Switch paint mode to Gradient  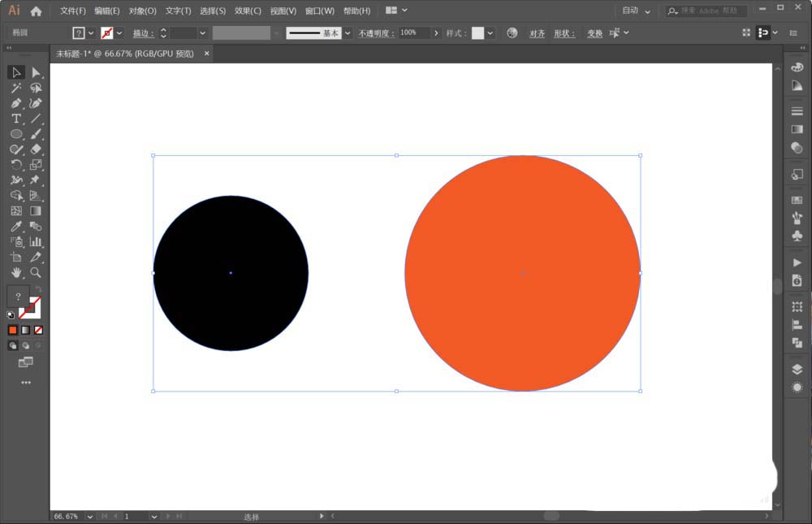pos(25,330)
